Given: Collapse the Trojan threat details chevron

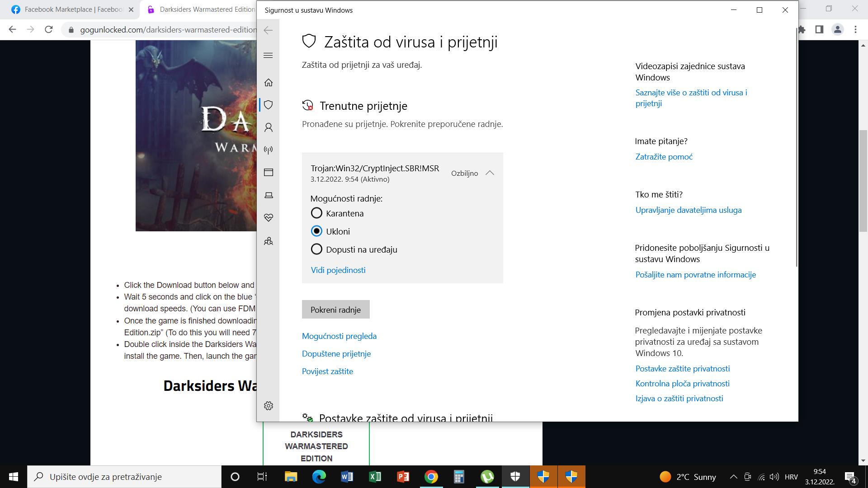Looking at the screenshot, I should (490, 173).
